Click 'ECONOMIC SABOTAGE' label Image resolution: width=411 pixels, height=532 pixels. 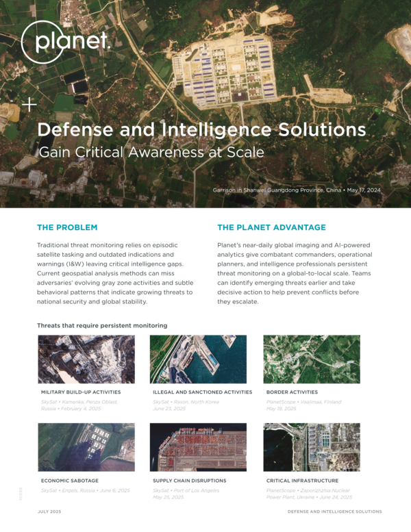pyautogui.click(x=70, y=481)
